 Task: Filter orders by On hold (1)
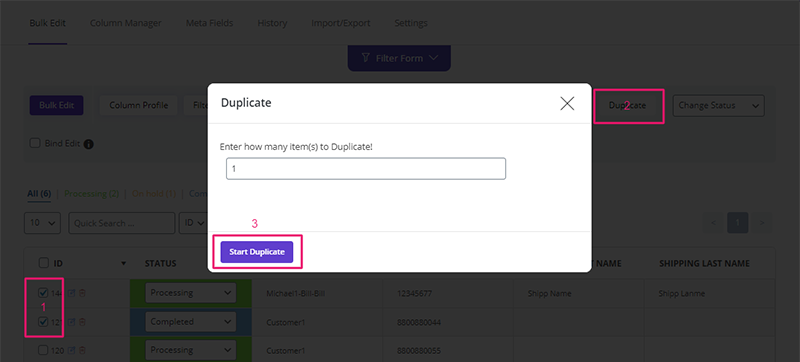[x=154, y=194]
